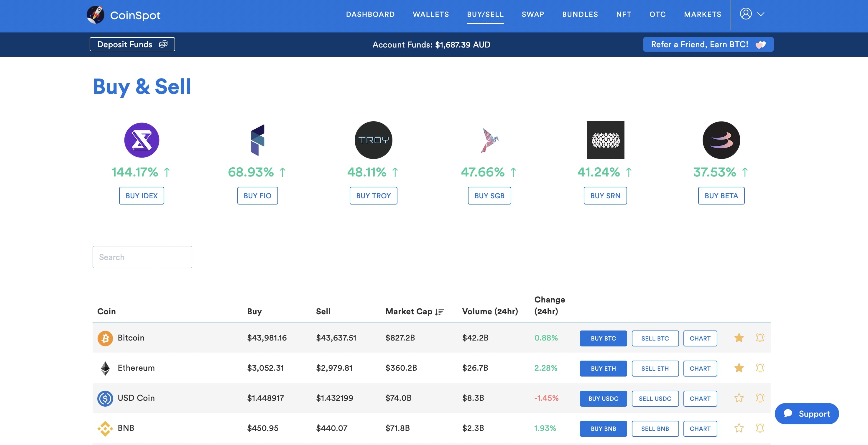Click the FIO coin logo
The height and width of the screenshot is (445, 868).
point(257,140)
